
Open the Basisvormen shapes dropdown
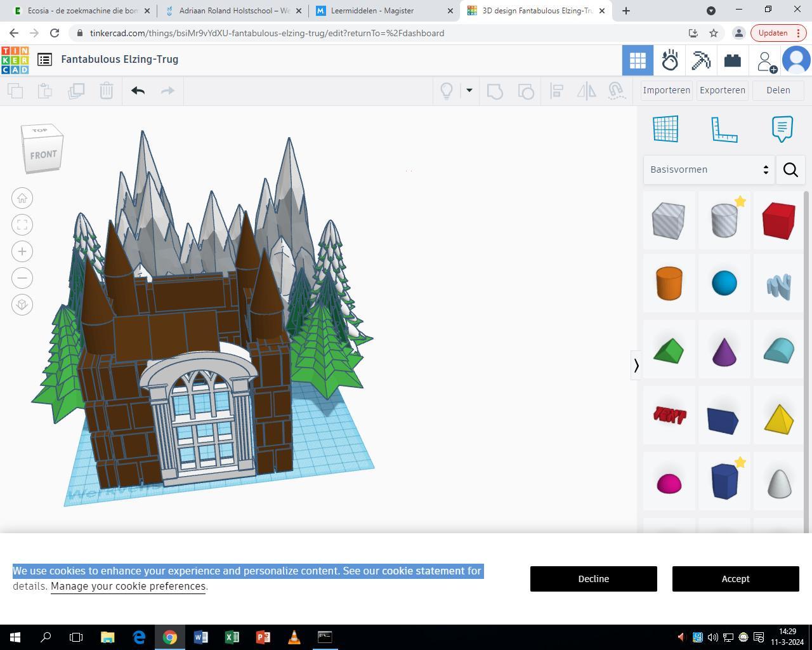click(709, 169)
